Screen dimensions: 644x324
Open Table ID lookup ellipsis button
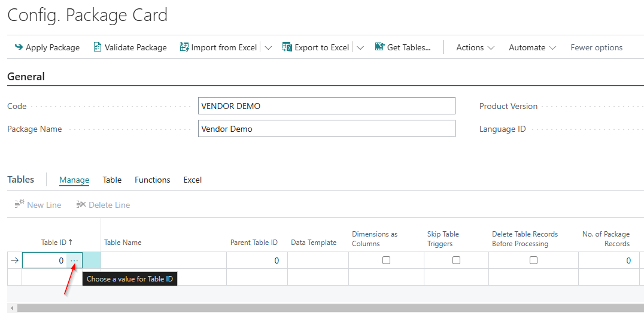pos(74,261)
